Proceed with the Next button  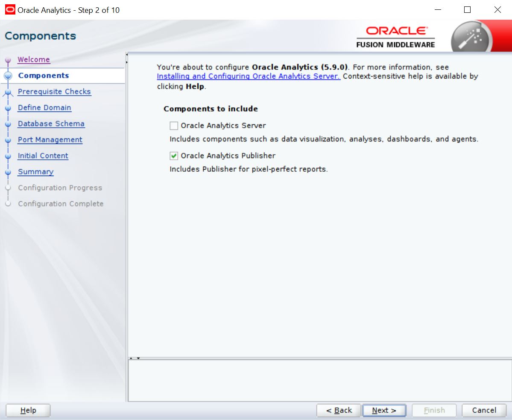tap(384, 410)
